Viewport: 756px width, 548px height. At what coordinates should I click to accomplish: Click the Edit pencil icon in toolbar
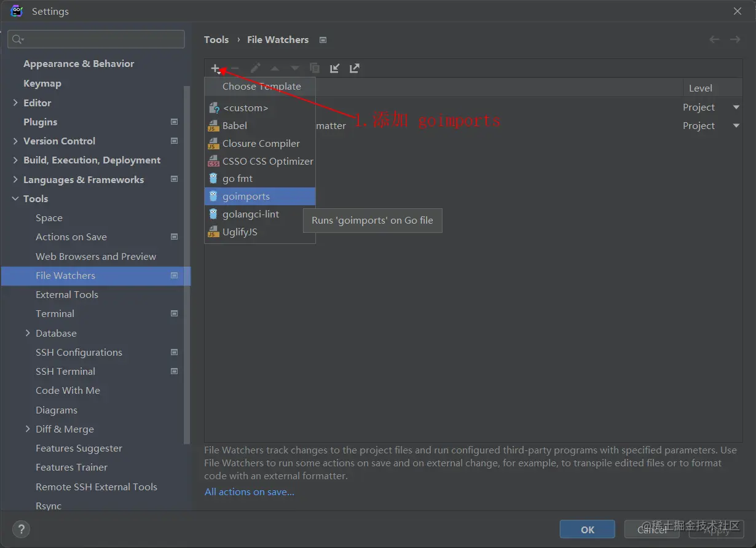click(255, 68)
